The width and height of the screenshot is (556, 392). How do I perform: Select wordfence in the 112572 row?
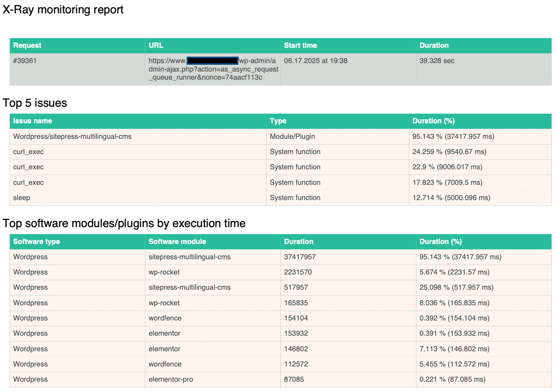165,364
